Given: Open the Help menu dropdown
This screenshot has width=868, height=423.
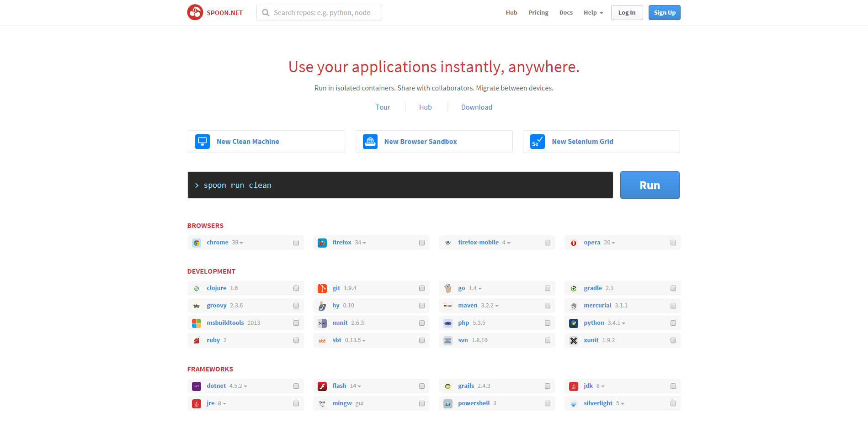Looking at the screenshot, I should pyautogui.click(x=593, y=13).
